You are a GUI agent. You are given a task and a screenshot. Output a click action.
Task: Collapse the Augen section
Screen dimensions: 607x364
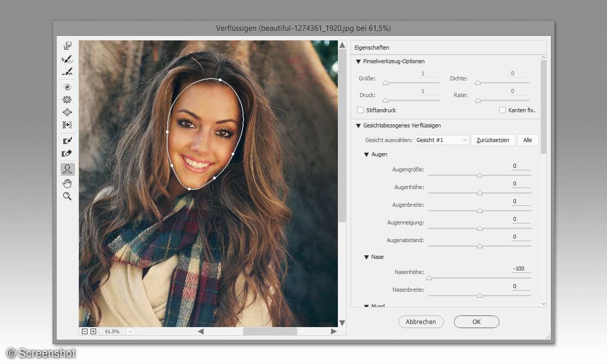(367, 155)
